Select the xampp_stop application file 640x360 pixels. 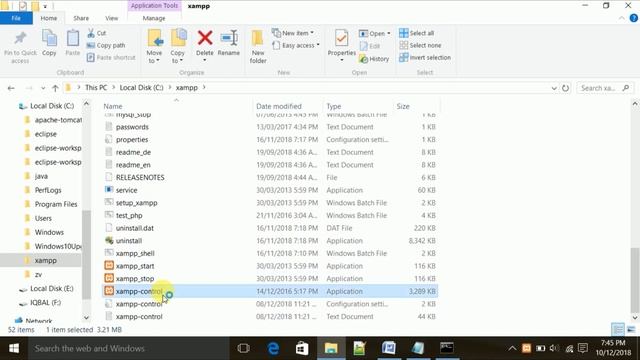(135, 279)
